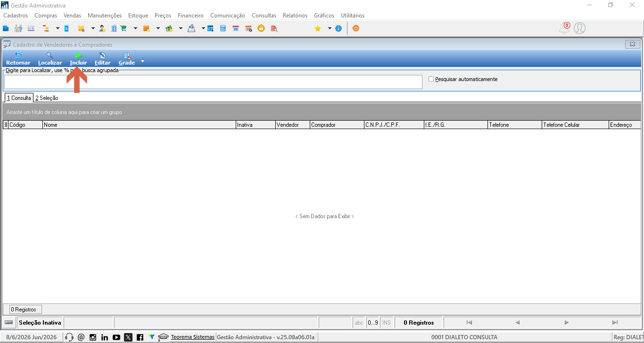The height and width of the screenshot is (343, 644).
Task: Expand the arrow next to Grade
Action: point(142,61)
